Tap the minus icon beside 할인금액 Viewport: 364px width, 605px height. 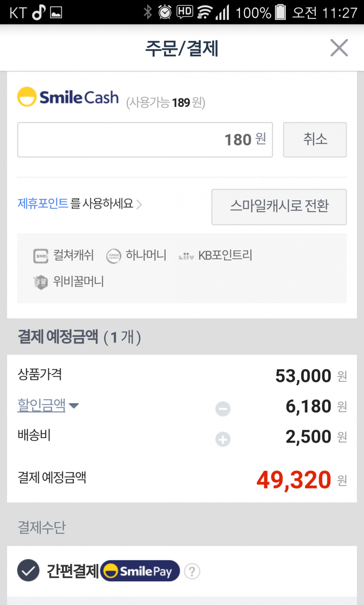223,408
